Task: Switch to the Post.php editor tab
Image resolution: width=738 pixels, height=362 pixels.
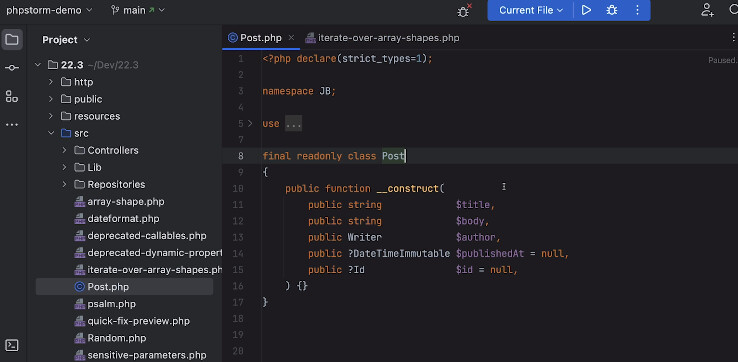Action: (x=261, y=38)
